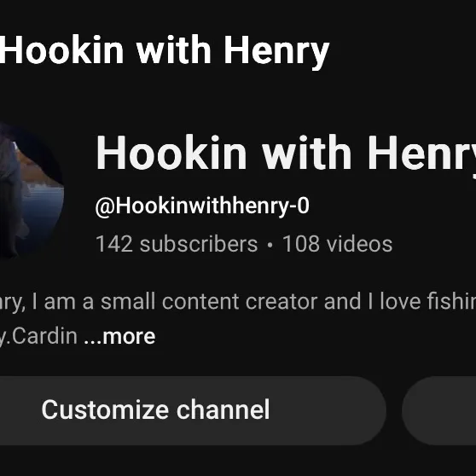The image size is (476, 476).
Task: Click the Cardin text in the description
Action: click(x=44, y=336)
